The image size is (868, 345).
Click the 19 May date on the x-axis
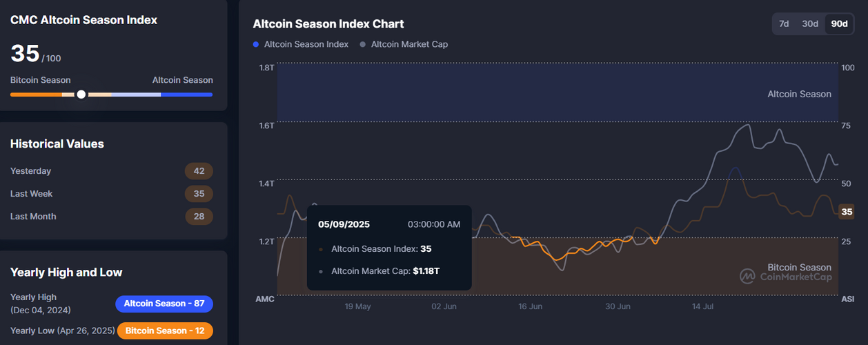click(x=358, y=306)
